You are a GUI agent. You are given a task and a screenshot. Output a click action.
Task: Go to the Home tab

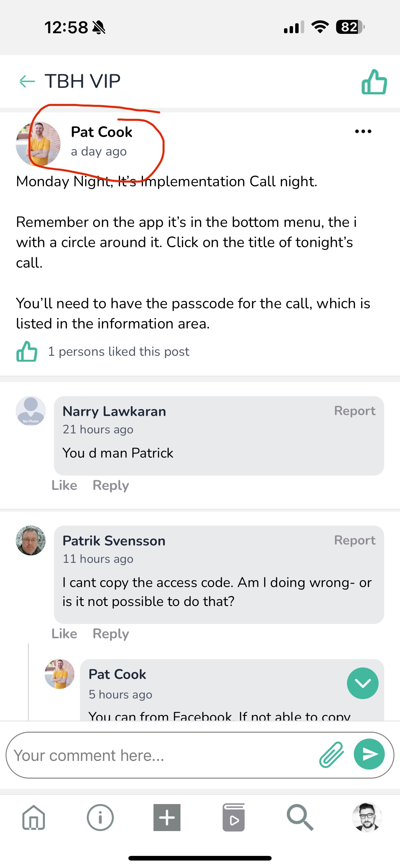click(x=34, y=817)
